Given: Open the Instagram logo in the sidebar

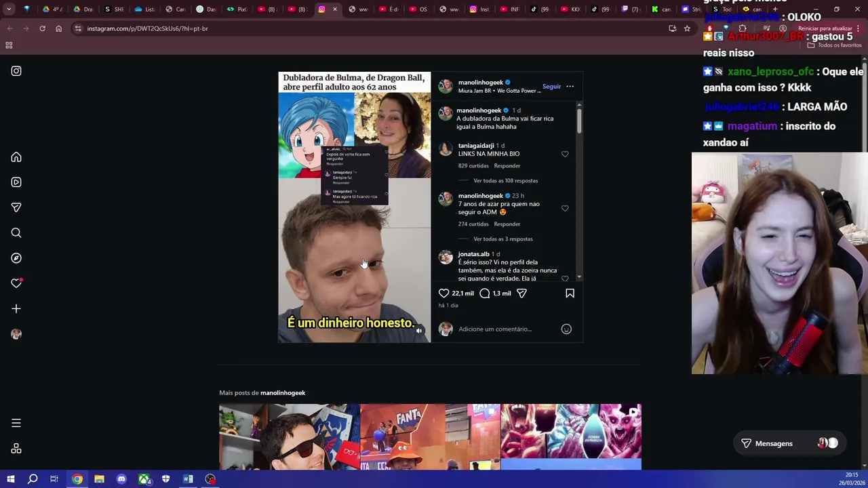Looking at the screenshot, I should click(x=16, y=71).
